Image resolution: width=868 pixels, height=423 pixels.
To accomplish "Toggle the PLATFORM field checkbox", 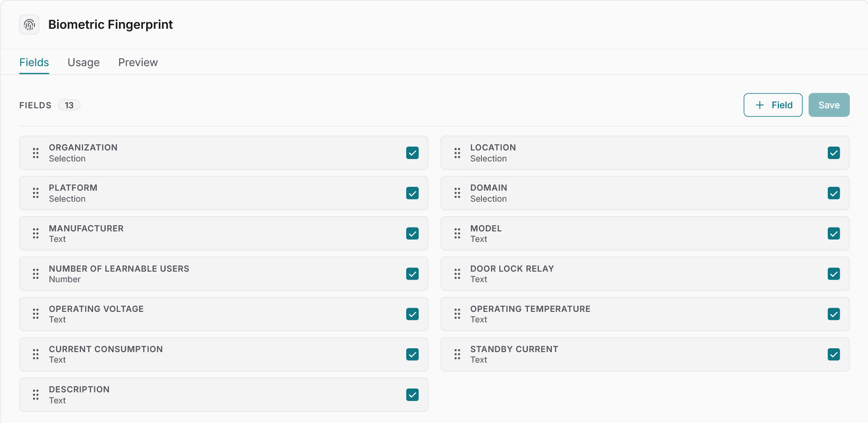I will pyautogui.click(x=412, y=193).
